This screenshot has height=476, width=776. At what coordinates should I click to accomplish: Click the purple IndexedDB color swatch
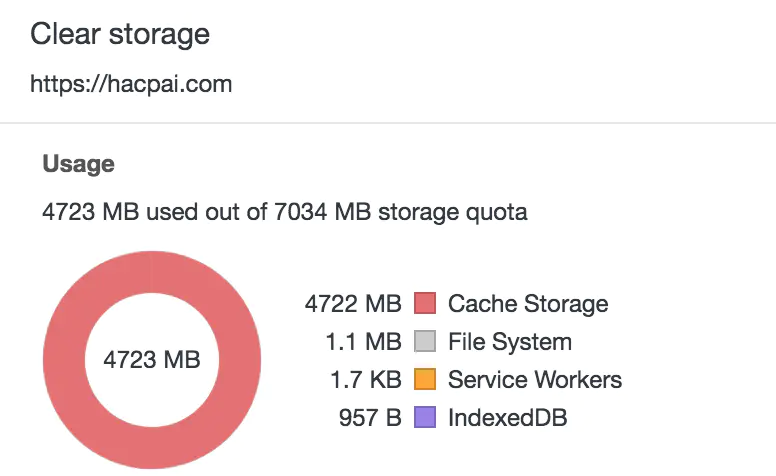click(x=426, y=418)
